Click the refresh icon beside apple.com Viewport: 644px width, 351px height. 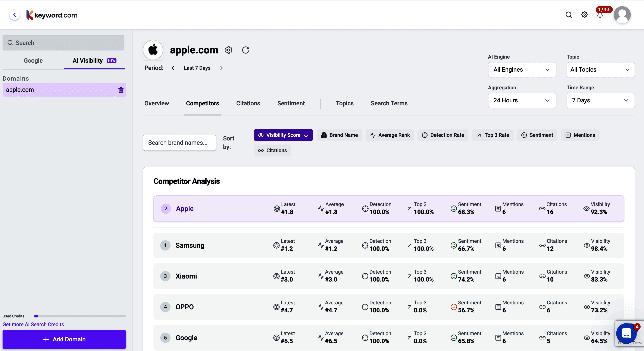(x=246, y=50)
